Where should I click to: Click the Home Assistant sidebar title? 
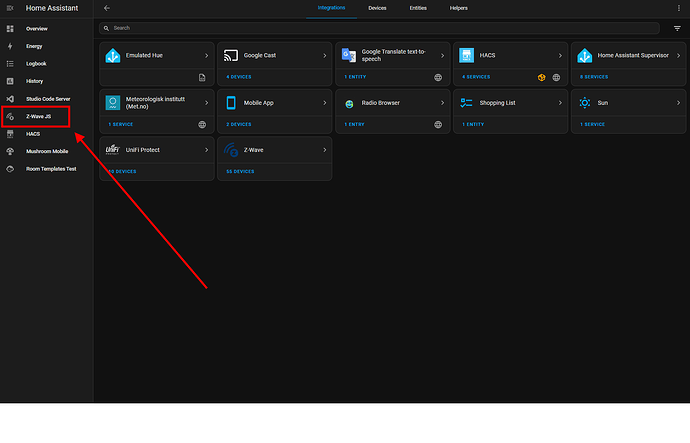click(52, 8)
